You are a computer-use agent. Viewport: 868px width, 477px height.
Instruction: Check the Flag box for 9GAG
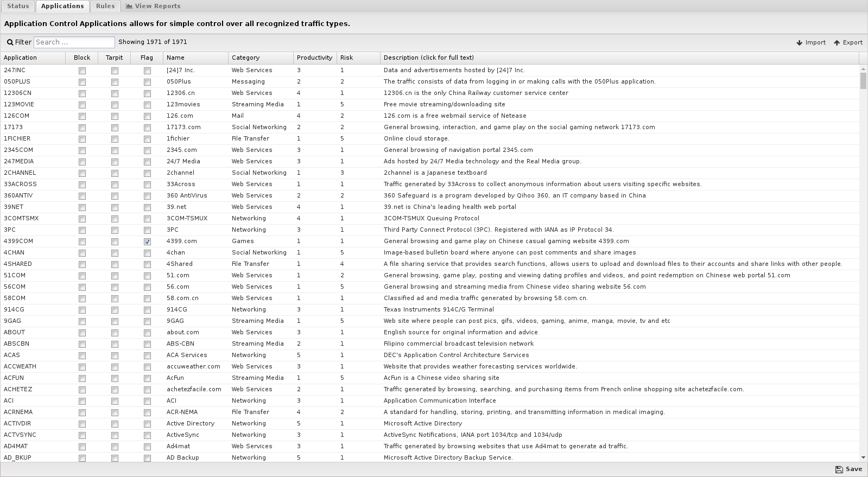(147, 321)
